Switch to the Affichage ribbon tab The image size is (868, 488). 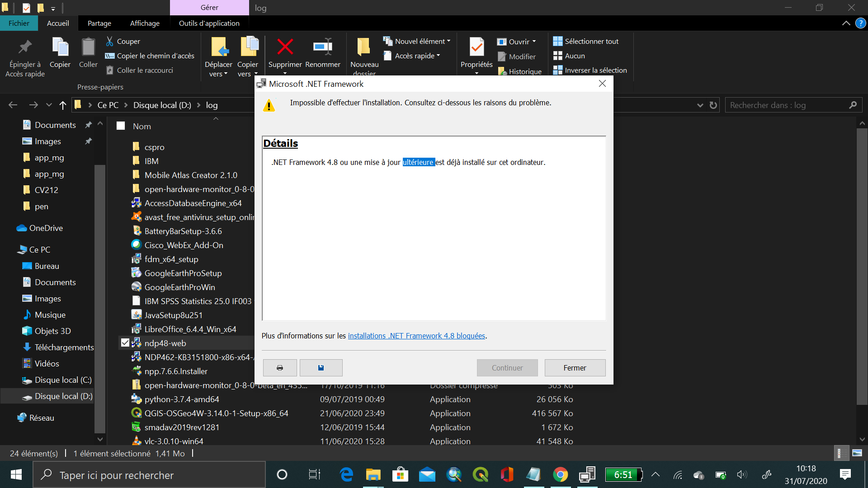click(145, 23)
